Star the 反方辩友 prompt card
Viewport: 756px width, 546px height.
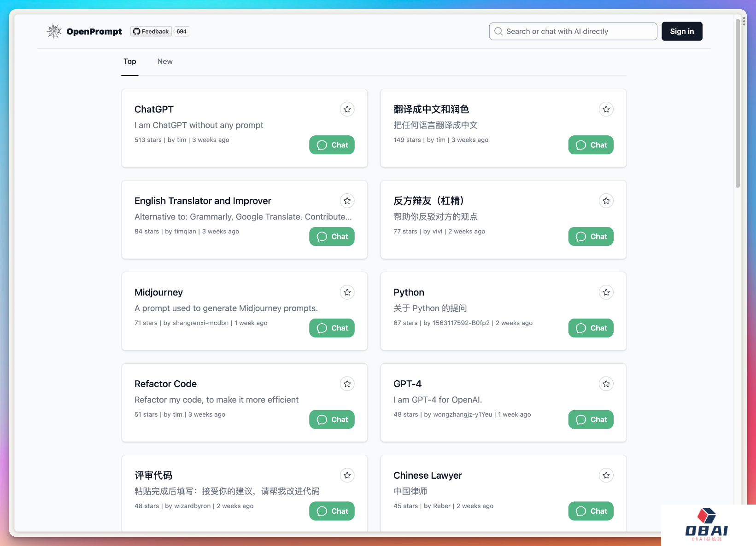[x=606, y=201]
